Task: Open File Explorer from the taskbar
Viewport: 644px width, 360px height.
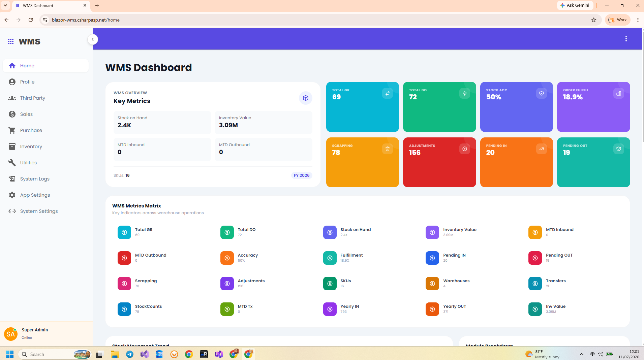Action: coord(115,354)
